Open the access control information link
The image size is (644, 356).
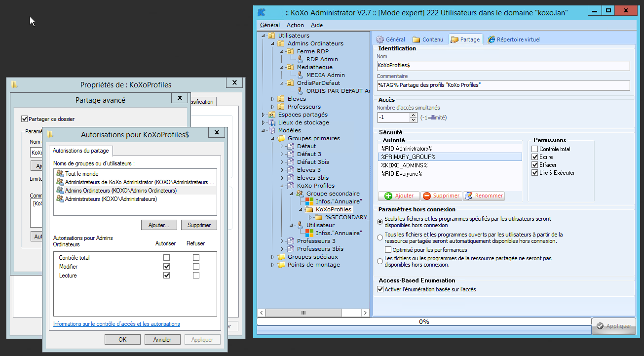click(x=116, y=324)
